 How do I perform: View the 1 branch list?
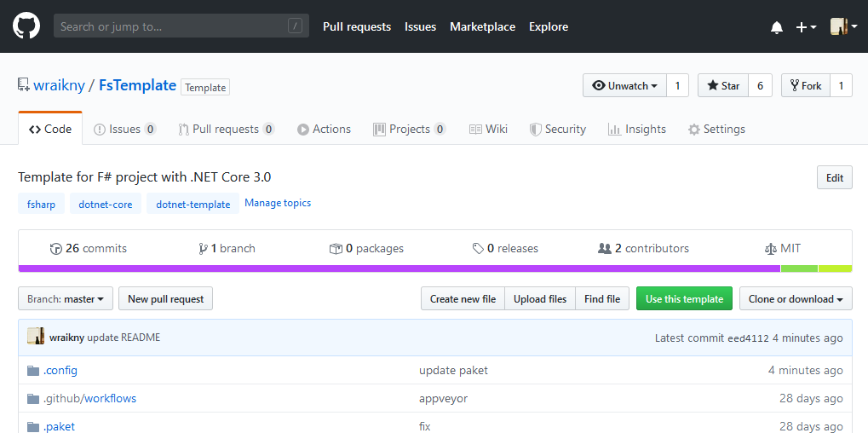click(227, 248)
